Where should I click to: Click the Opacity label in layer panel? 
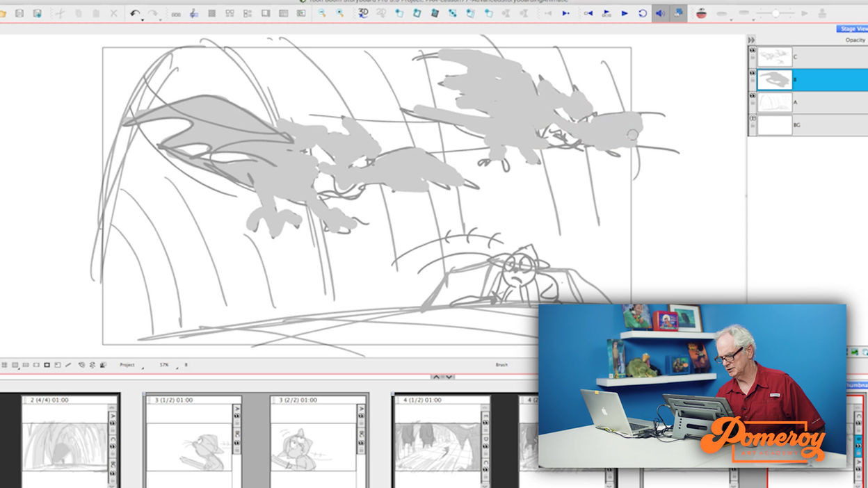point(855,40)
